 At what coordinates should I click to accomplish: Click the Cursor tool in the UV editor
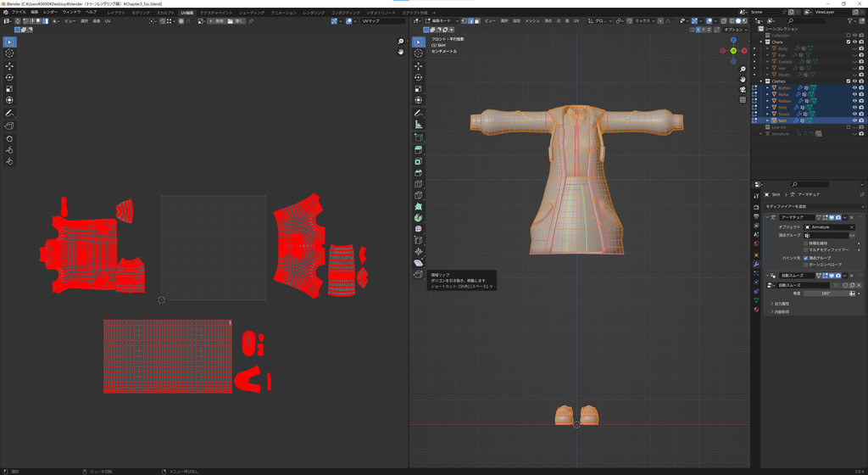click(9, 53)
